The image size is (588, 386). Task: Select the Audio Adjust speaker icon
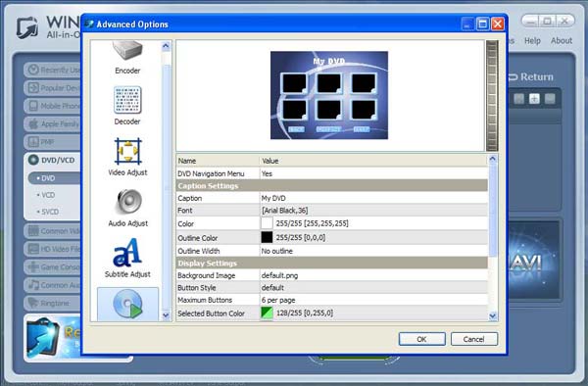click(x=128, y=202)
